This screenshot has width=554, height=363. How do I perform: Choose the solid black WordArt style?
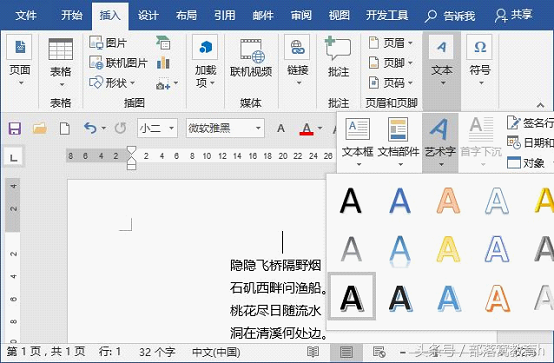350,201
